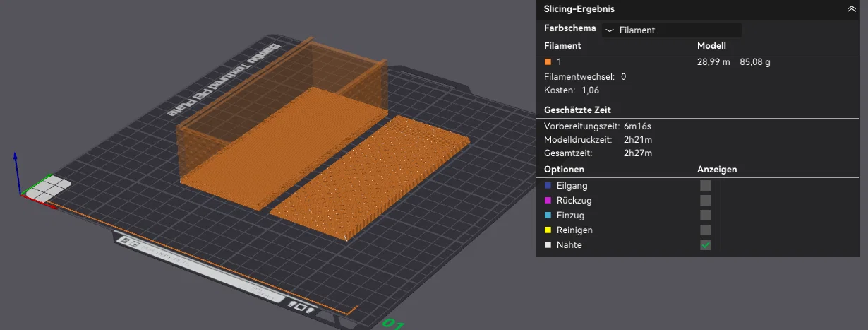Enable the Einzug display checkbox
This screenshot has height=330, width=868.
(706, 216)
